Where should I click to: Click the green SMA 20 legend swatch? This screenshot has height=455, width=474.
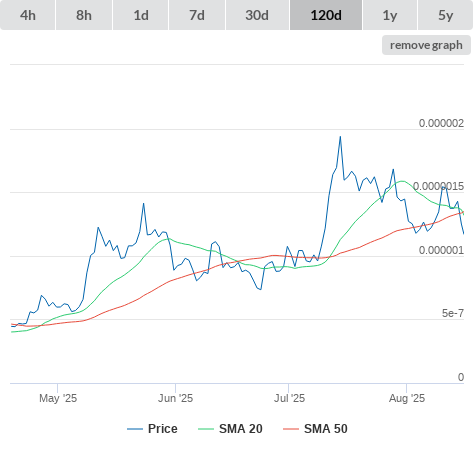pyautogui.click(x=206, y=429)
